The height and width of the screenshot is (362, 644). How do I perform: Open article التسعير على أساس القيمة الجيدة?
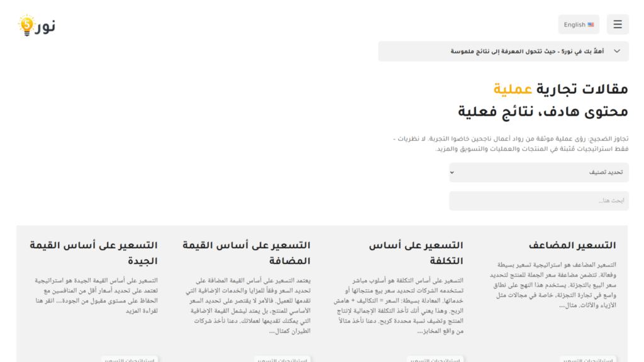pyautogui.click(x=94, y=253)
